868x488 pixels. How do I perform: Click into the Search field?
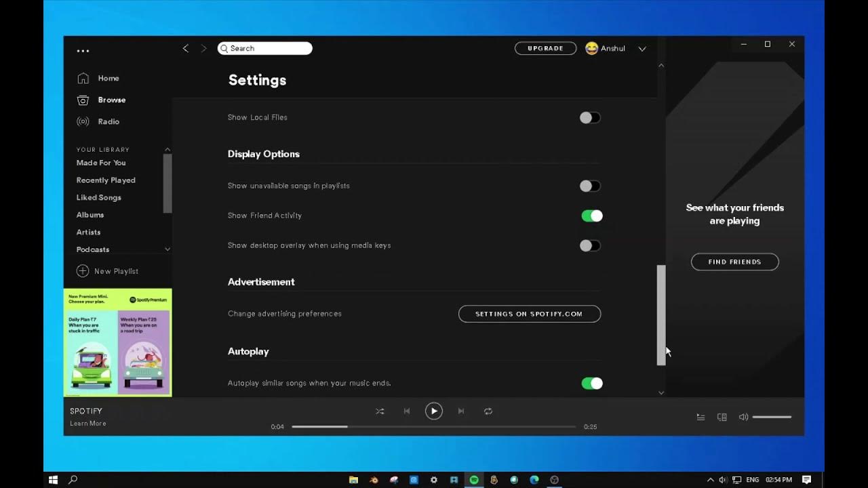point(265,48)
